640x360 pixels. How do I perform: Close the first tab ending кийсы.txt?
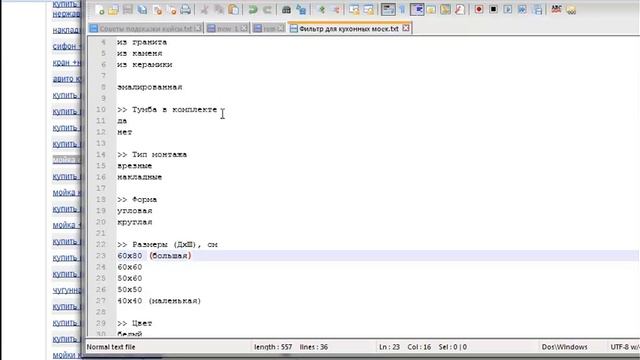click(198, 28)
